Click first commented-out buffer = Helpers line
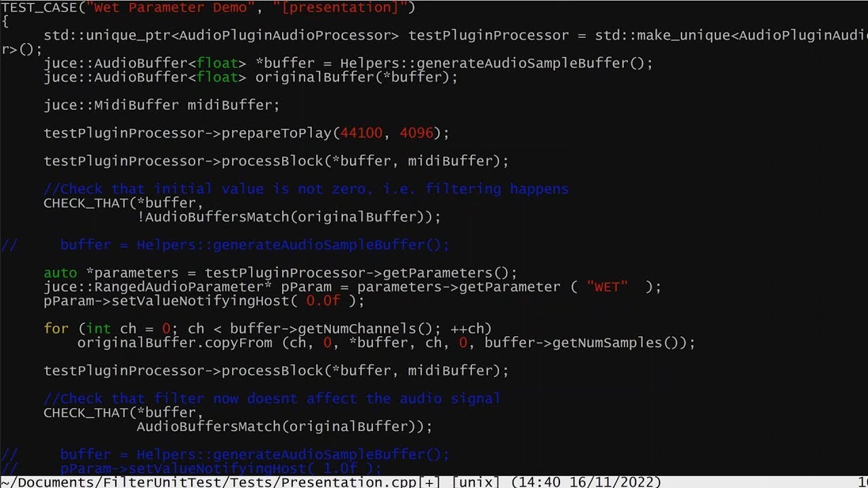 (x=225, y=245)
